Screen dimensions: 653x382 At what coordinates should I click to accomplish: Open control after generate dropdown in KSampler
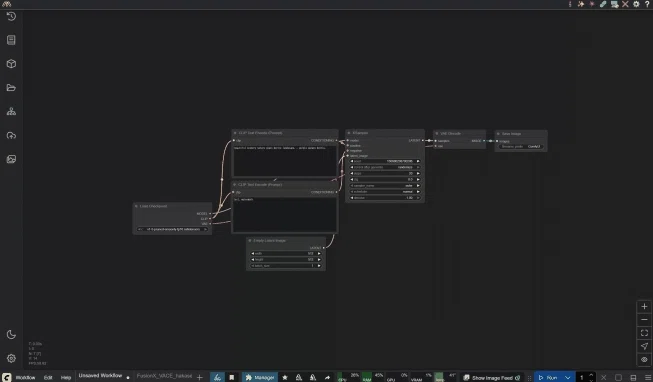coord(385,167)
